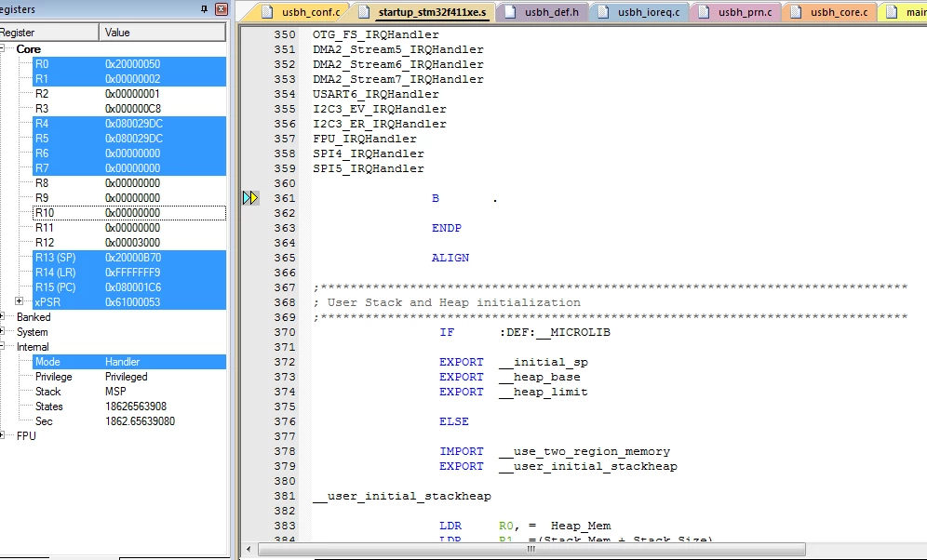
Task: Click line number 361 in gutter
Action: [x=285, y=198]
